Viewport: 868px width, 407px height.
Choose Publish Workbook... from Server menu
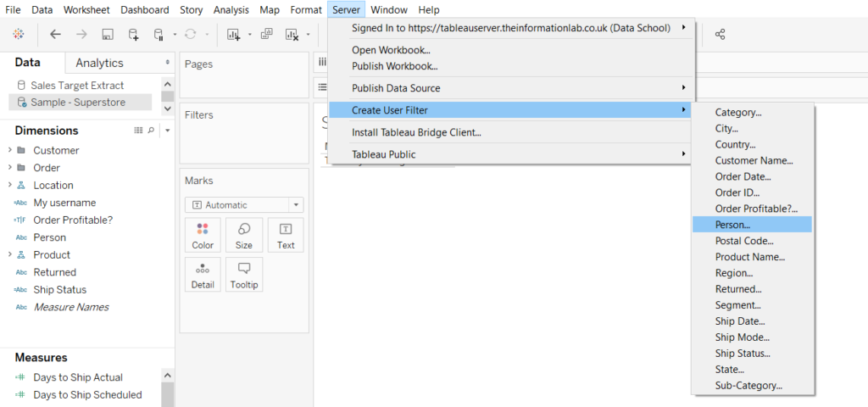(394, 66)
